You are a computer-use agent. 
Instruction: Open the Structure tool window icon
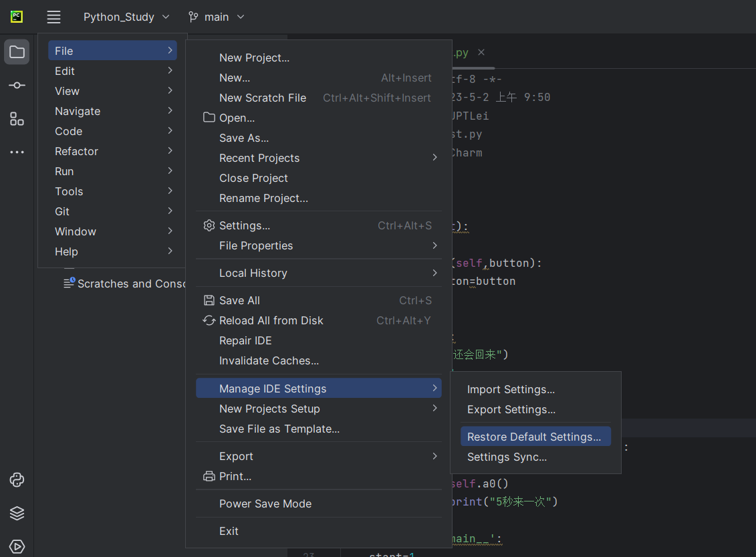tap(17, 118)
